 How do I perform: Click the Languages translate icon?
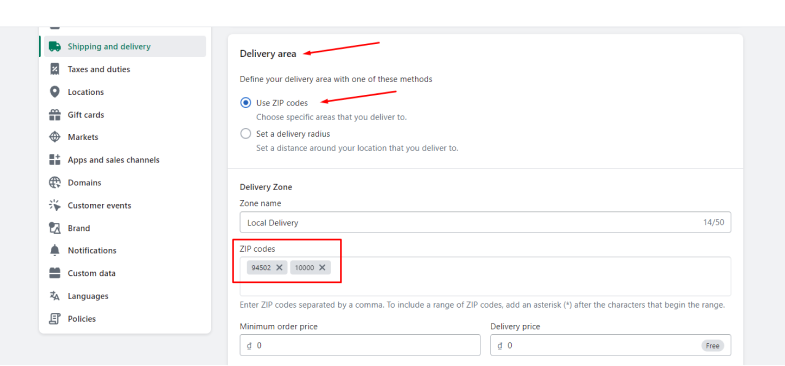55,296
